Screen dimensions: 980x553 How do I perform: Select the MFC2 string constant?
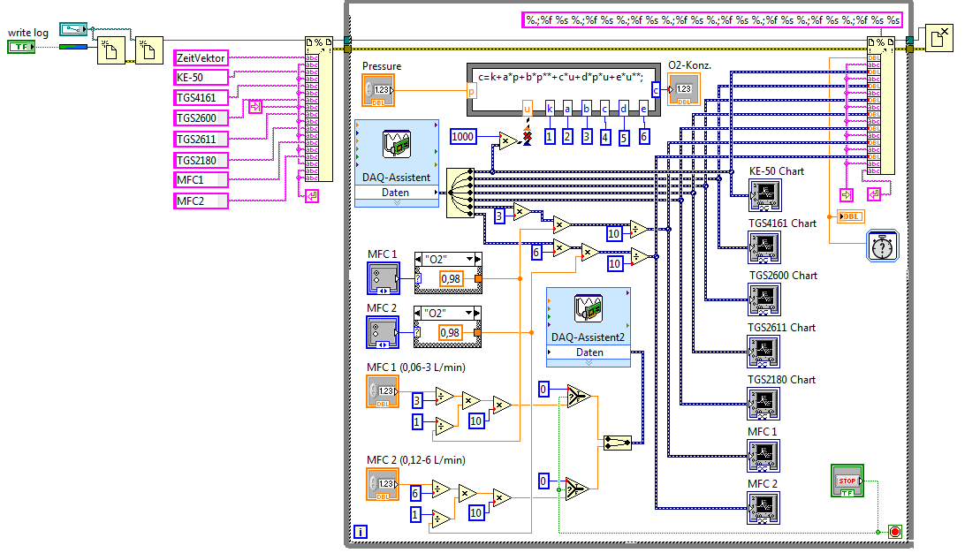201,201
